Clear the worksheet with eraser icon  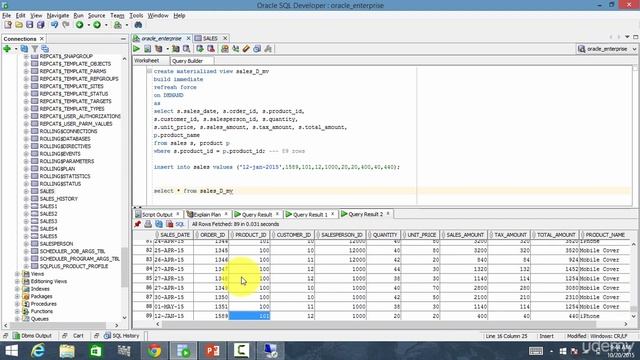pos(246,49)
